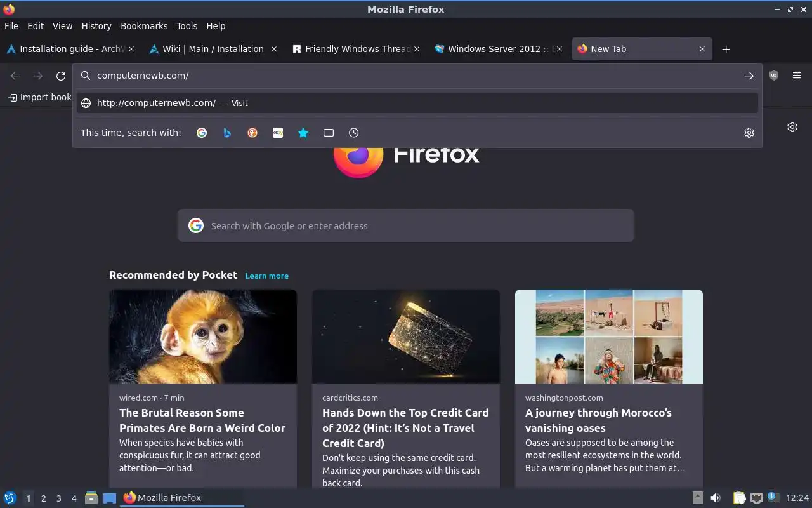Viewport: 812px width, 508px height.
Task: Open the volume control in system tray
Action: (716, 498)
